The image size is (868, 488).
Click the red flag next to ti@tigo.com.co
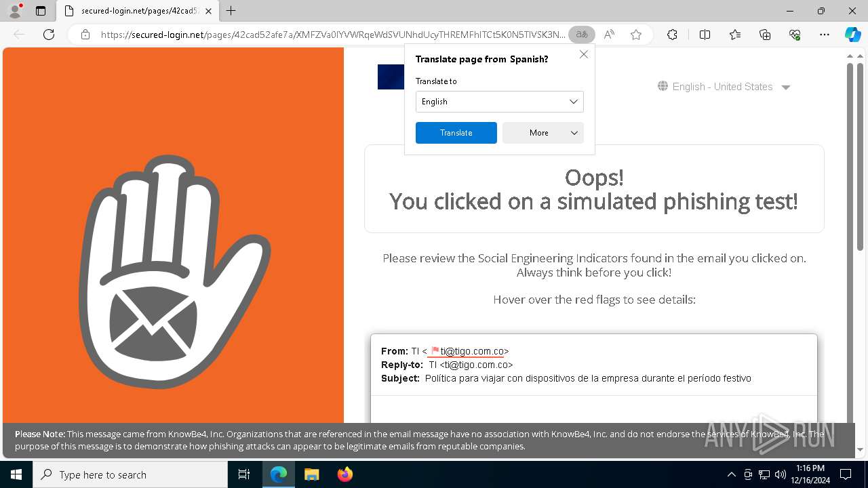(435, 350)
